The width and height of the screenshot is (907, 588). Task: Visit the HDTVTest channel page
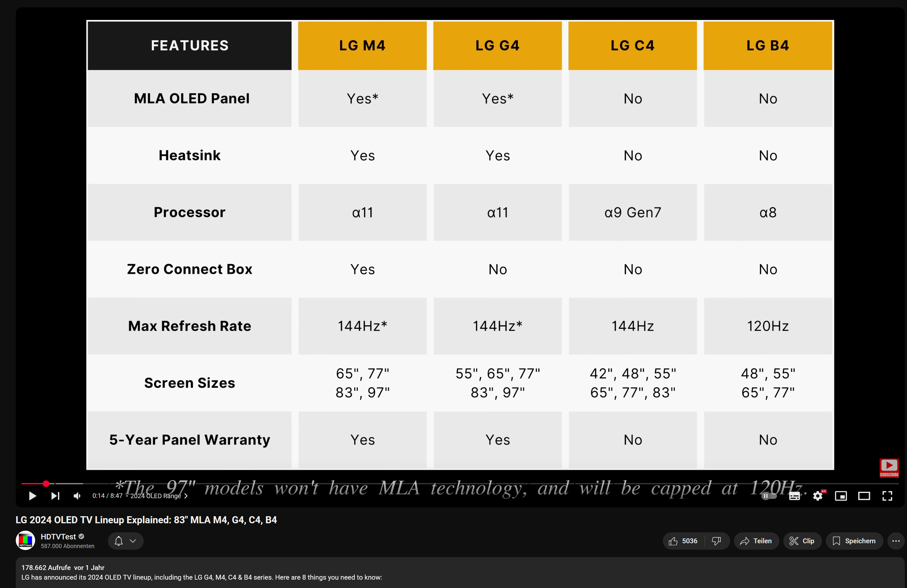59,536
